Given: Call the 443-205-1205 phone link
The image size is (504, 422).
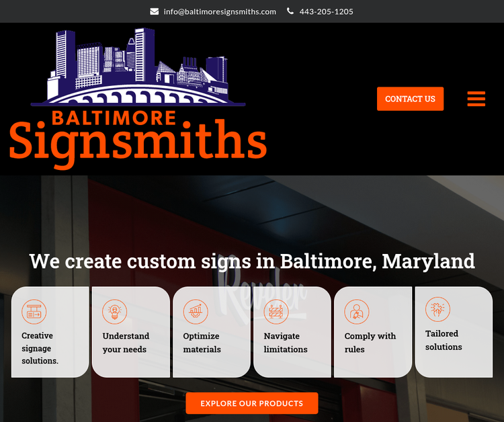Looking at the screenshot, I should pyautogui.click(x=326, y=11).
